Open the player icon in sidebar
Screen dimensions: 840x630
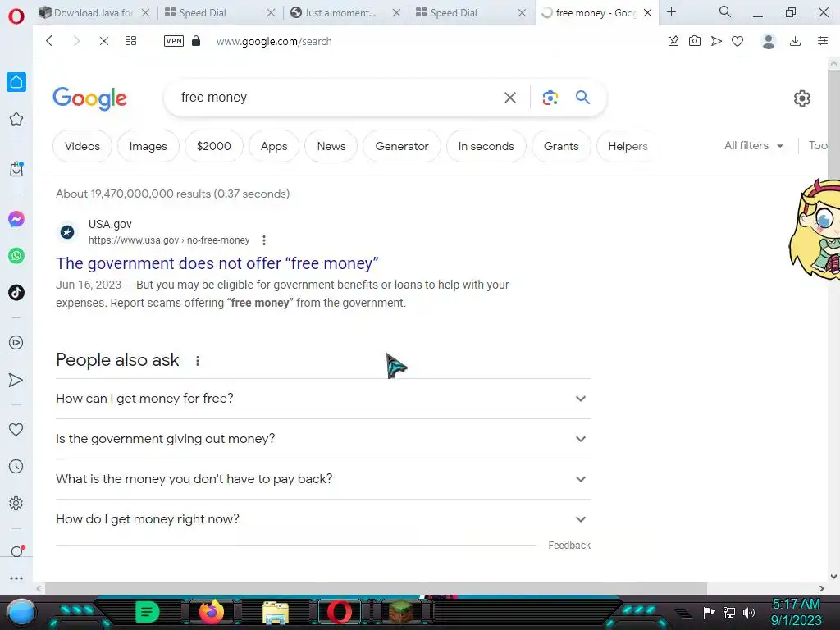click(x=16, y=342)
